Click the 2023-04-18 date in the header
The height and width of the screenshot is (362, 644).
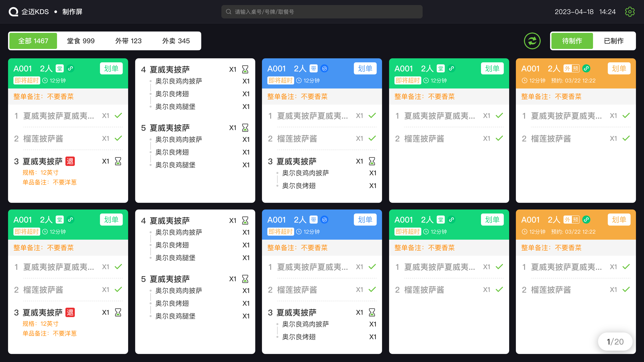(574, 12)
